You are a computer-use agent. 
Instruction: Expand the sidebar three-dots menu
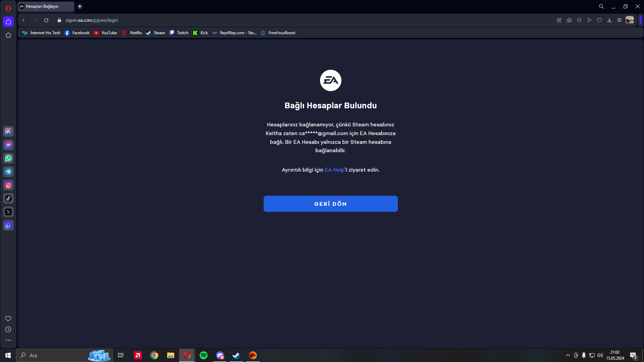coord(8,340)
